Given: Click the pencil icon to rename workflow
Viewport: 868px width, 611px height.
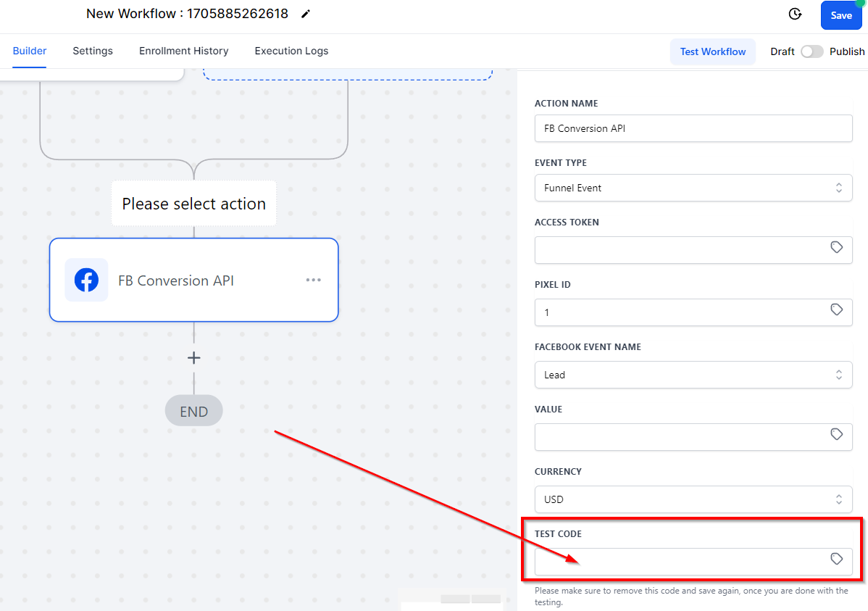Looking at the screenshot, I should (x=306, y=14).
